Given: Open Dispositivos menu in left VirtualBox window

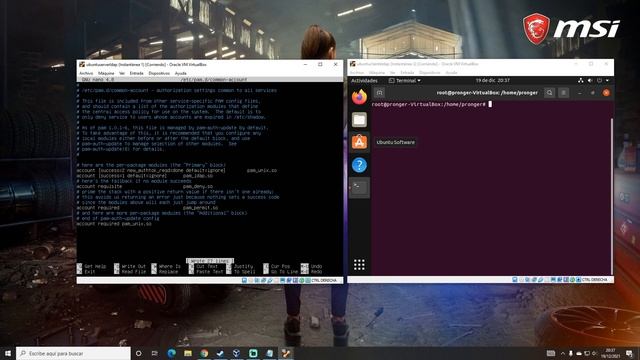Looking at the screenshot, I should [159, 73].
